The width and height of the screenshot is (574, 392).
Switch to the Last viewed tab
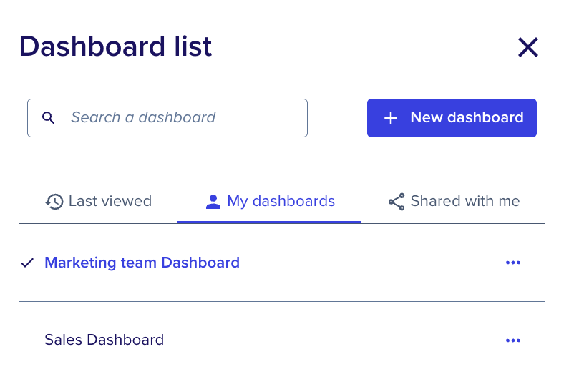pos(98,201)
